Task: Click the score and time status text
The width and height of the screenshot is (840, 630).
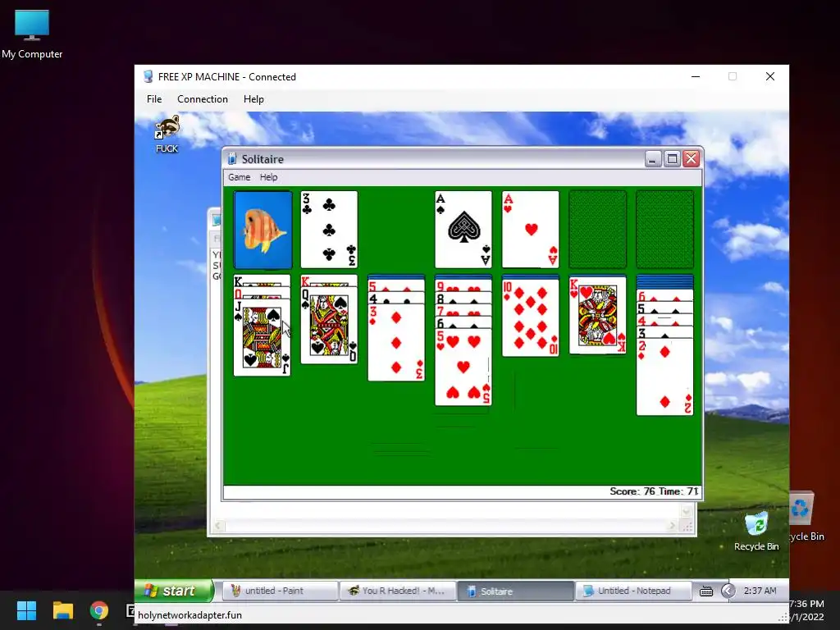Action: click(x=654, y=491)
